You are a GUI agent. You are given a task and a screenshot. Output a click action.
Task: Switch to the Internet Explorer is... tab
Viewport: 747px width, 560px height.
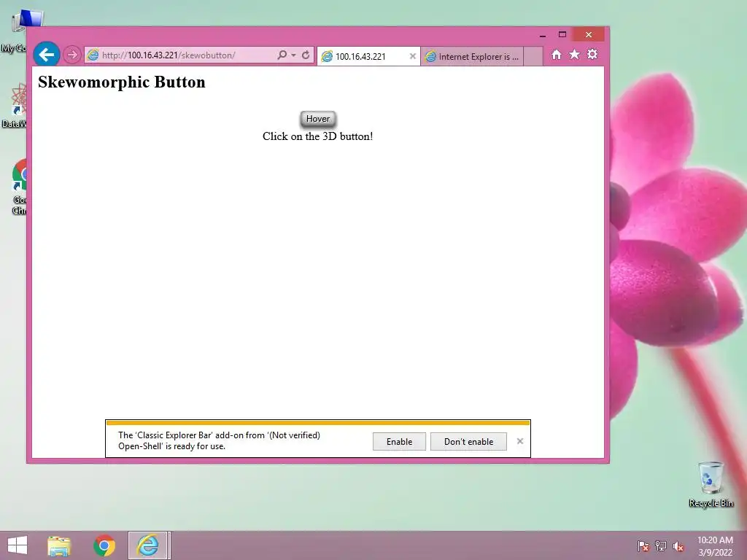point(472,57)
